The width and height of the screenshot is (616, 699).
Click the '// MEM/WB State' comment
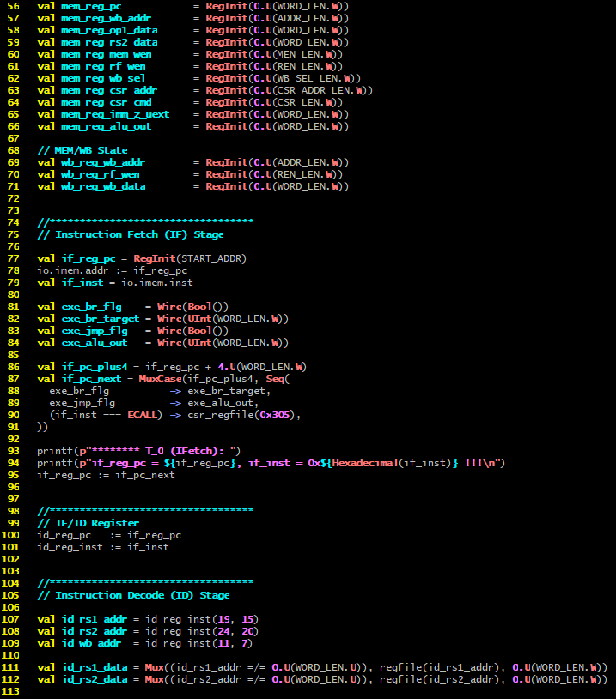point(82,150)
